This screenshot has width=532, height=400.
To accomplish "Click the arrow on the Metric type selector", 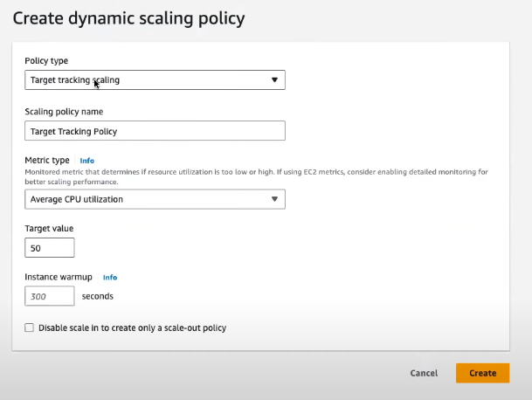I will (x=274, y=199).
